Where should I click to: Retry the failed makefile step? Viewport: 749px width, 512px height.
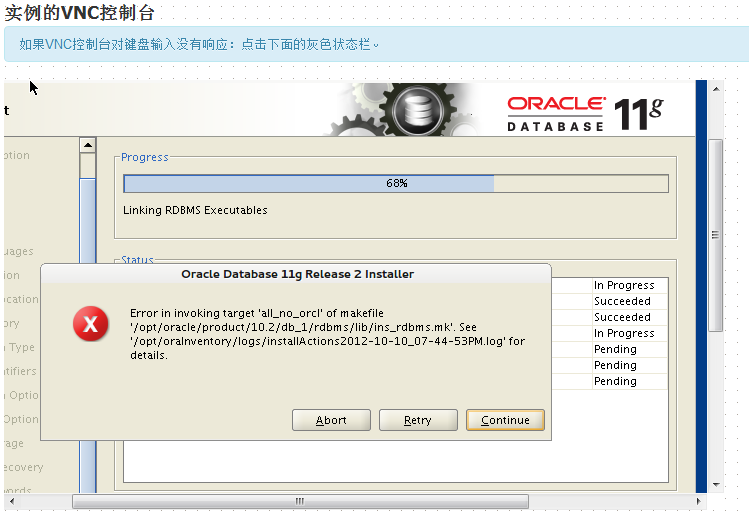click(x=418, y=420)
